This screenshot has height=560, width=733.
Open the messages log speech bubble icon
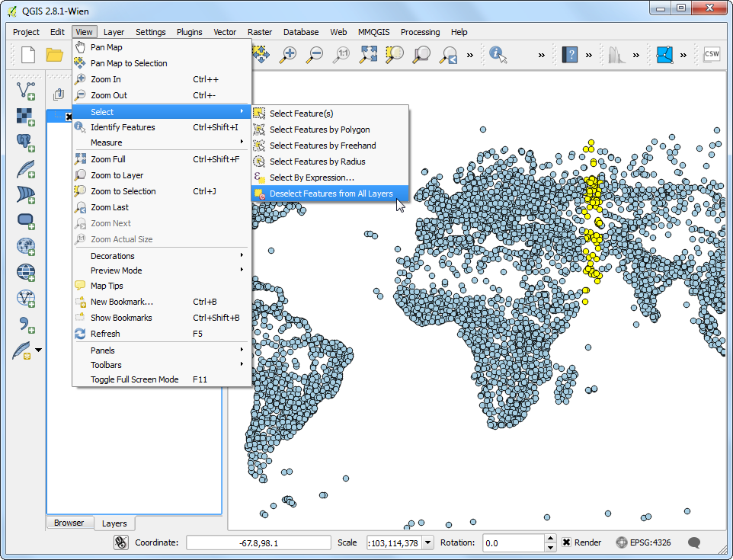(x=694, y=542)
